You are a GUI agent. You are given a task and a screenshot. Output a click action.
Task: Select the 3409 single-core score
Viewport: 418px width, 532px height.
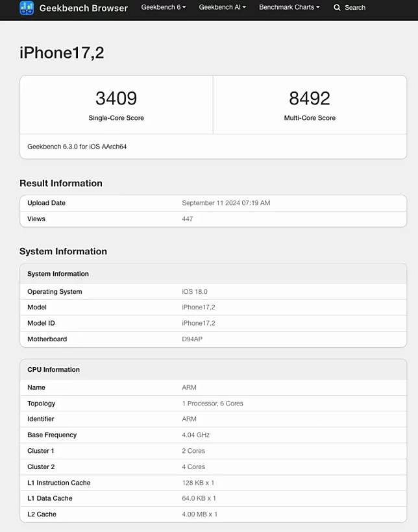pos(116,99)
